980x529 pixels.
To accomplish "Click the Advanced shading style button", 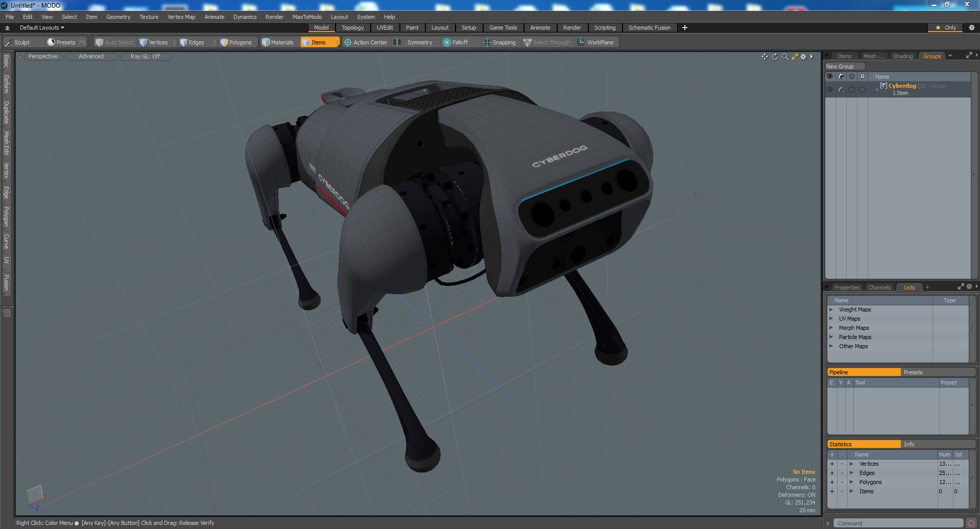I will [91, 57].
